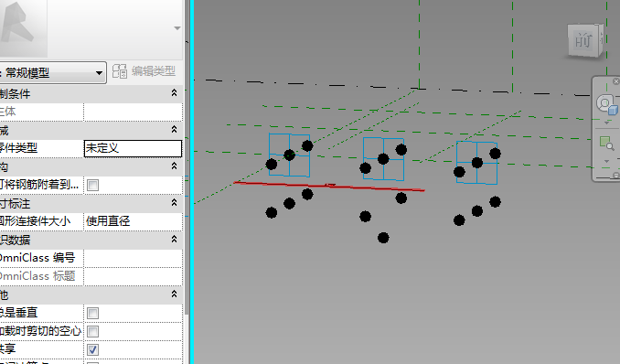The width and height of the screenshot is (620, 364).
Task: Expand the SteeringWheels dropdown arrow
Action: pos(606,123)
